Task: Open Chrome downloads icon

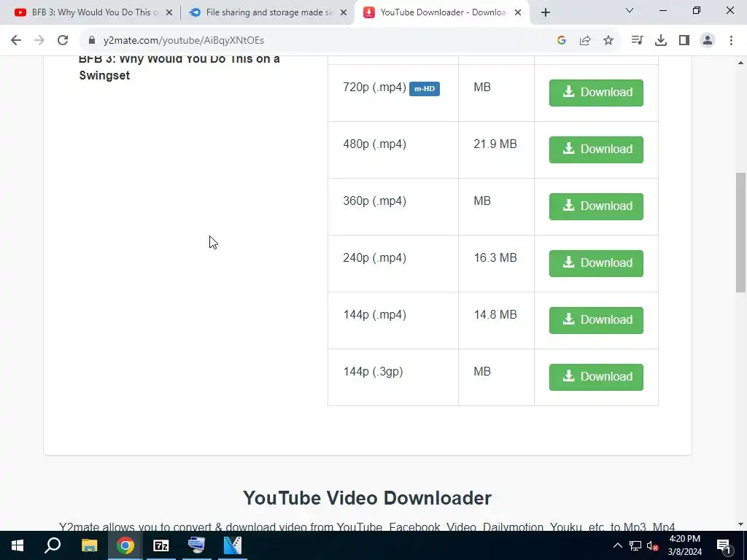Action: (x=661, y=41)
